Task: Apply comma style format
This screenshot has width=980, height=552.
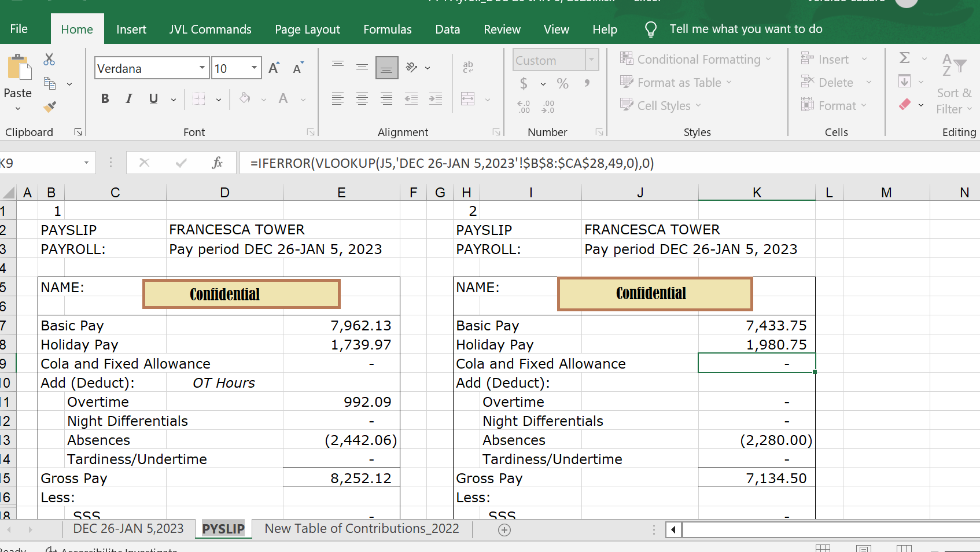Action: coord(587,84)
